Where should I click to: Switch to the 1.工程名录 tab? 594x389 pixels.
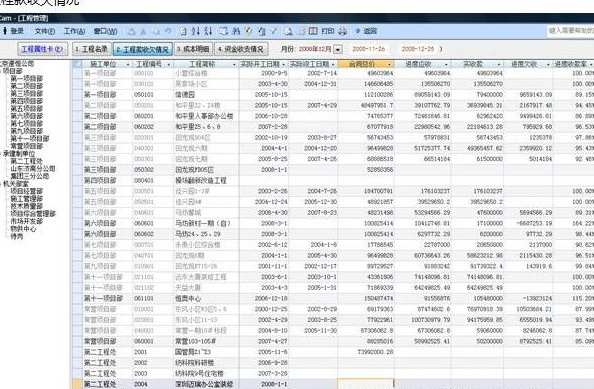click(x=91, y=49)
